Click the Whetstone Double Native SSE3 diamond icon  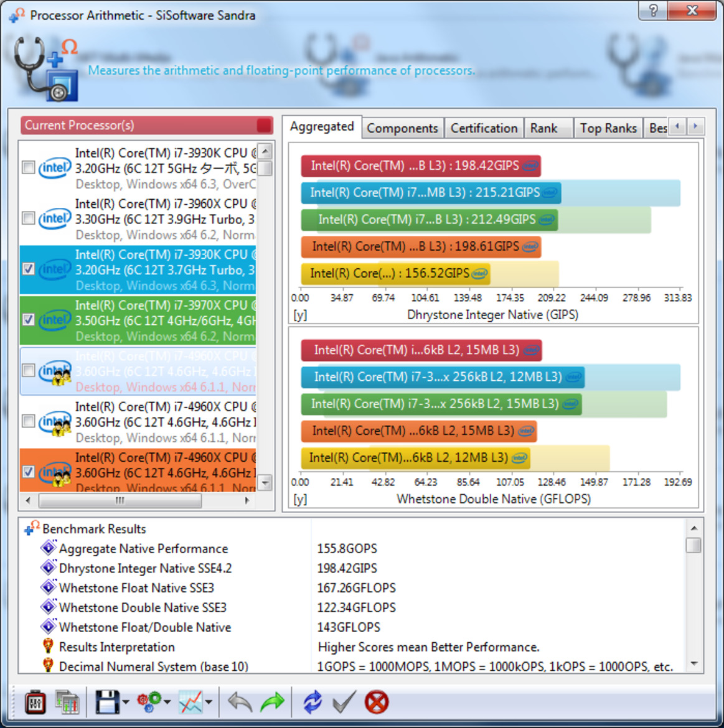[49, 607]
